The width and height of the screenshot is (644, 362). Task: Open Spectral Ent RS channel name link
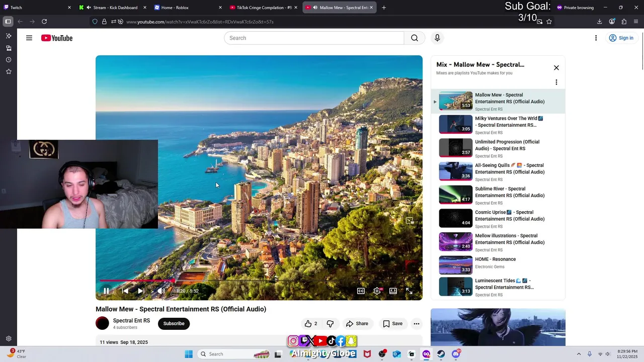click(131, 321)
